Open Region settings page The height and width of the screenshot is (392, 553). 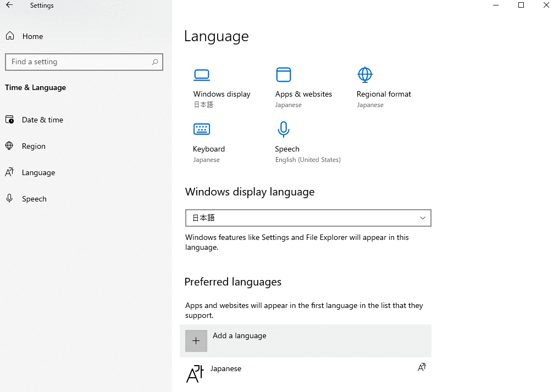[34, 146]
